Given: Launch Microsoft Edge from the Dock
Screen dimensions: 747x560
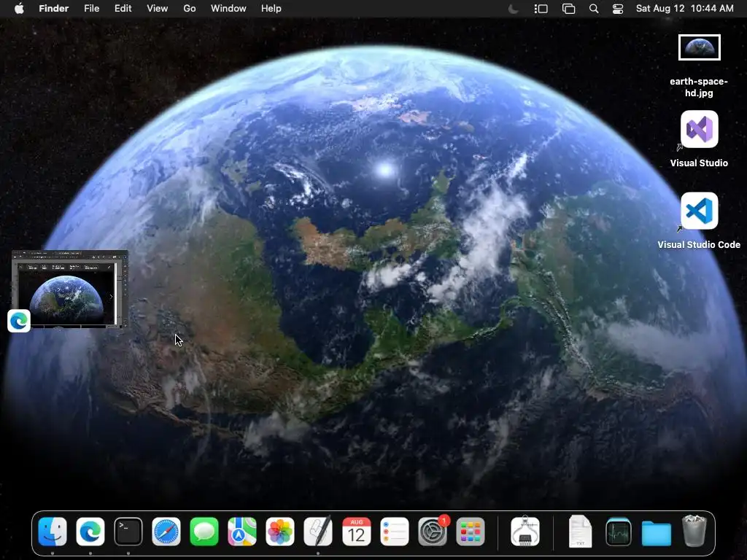Looking at the screenshot, I should tap(90, 531).
